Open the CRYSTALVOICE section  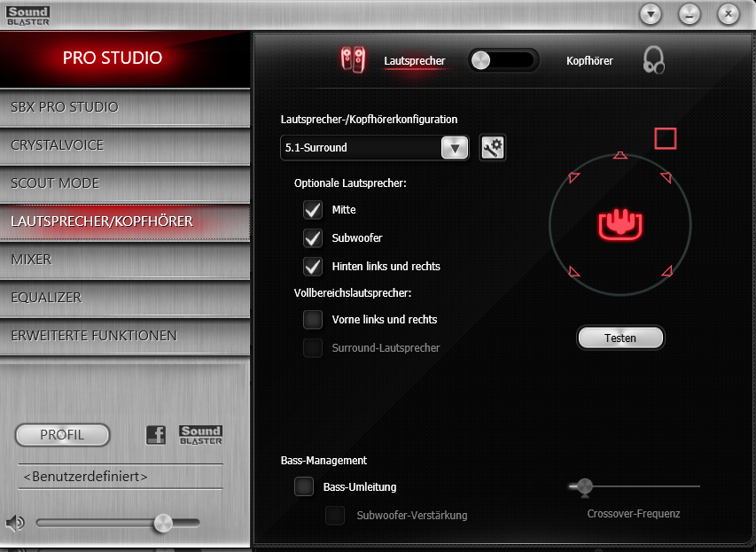coord(125,145)
